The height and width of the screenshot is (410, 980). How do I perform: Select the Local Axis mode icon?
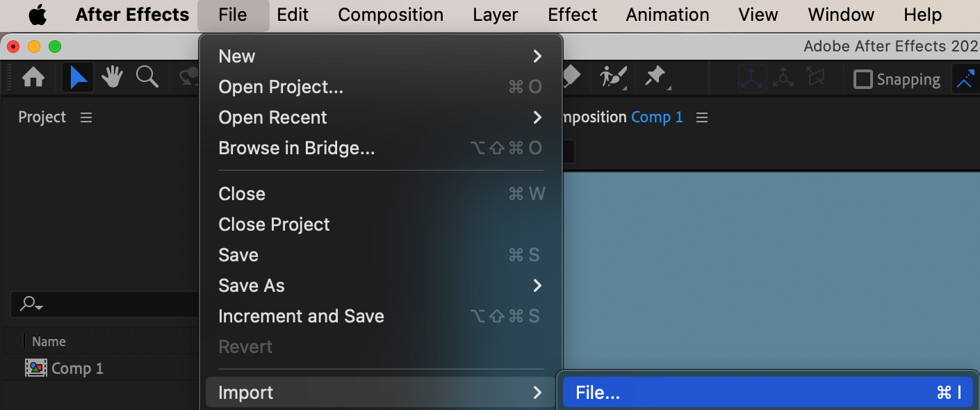pos(752,79)
